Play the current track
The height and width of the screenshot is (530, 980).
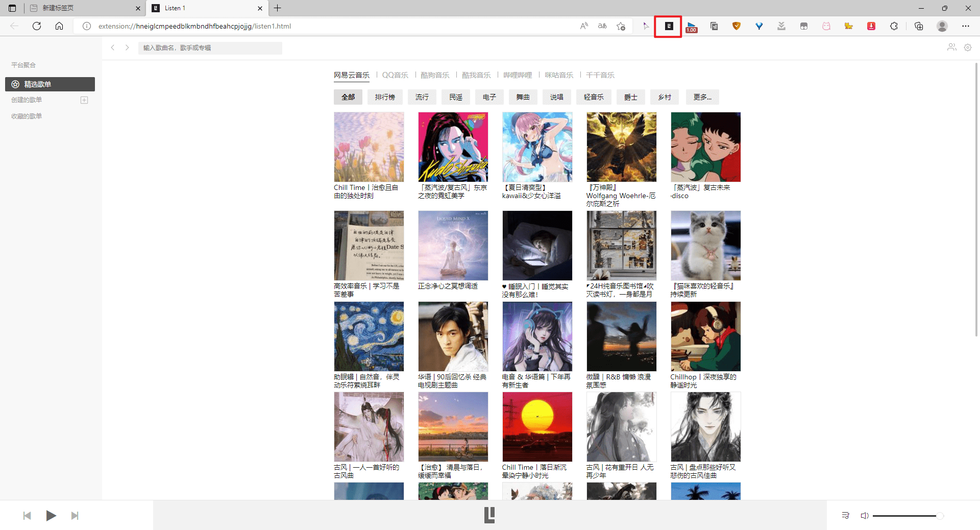51,516
